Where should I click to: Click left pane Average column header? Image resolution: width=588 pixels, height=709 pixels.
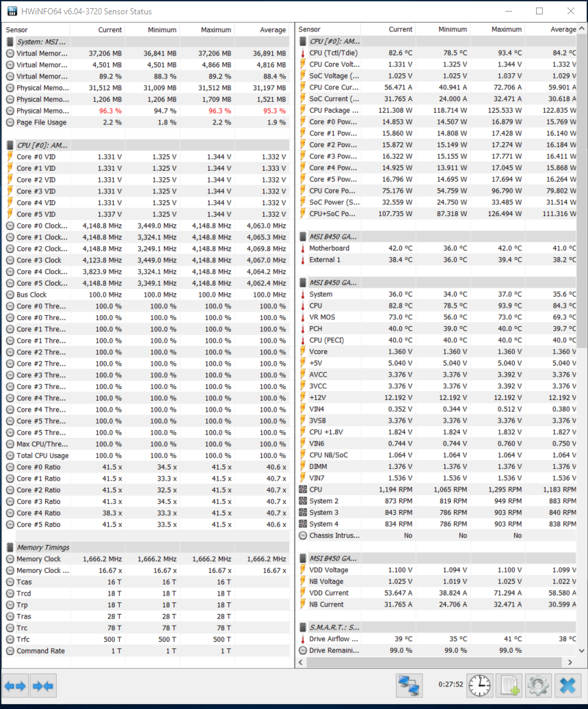[x=262, y=29]
